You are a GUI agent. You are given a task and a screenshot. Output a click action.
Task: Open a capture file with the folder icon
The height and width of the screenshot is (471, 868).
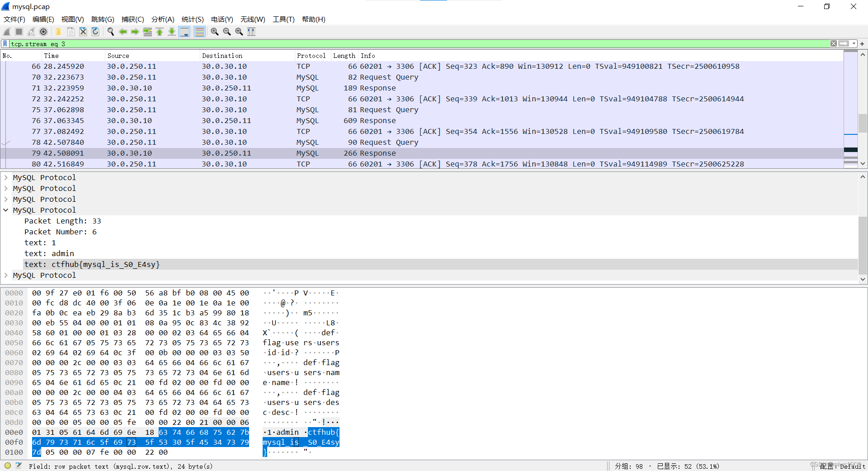58,32
